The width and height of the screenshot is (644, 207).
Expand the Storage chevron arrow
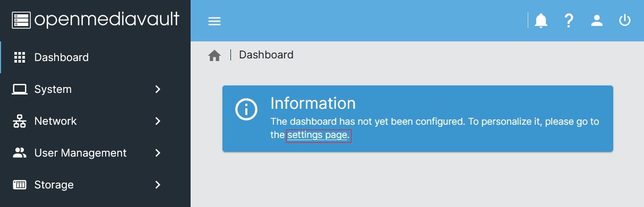pos(158,185)
